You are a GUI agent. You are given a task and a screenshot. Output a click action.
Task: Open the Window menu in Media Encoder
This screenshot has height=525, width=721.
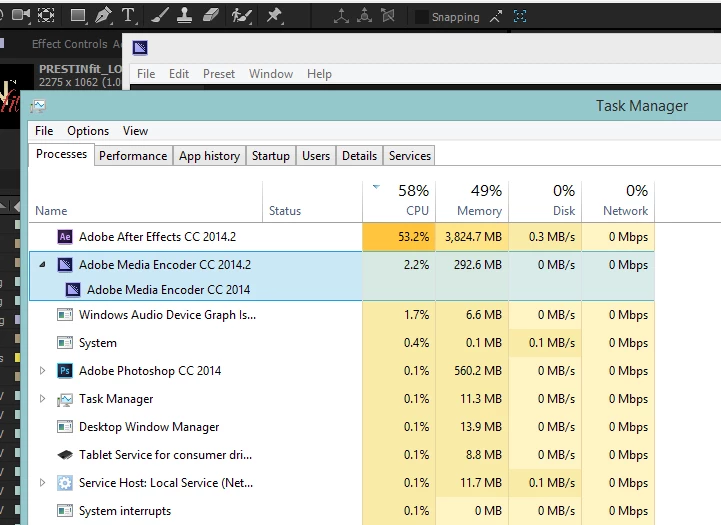[271, 74]
